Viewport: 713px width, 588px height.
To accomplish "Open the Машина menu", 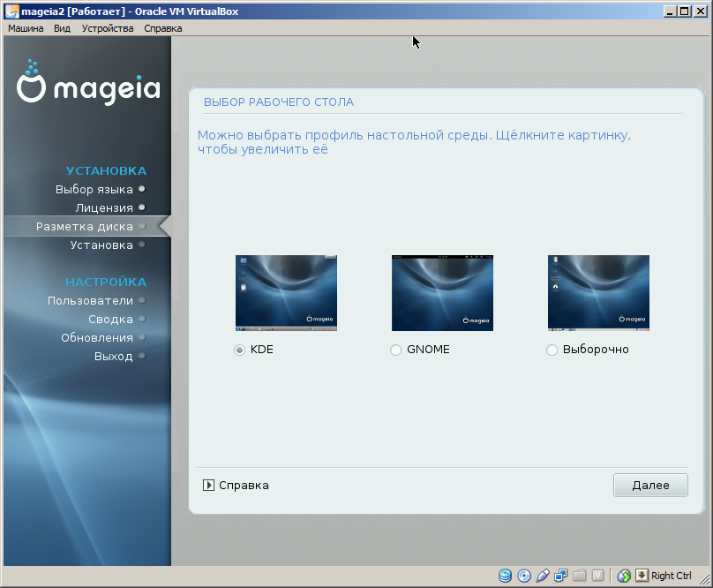I will point(26,28).
